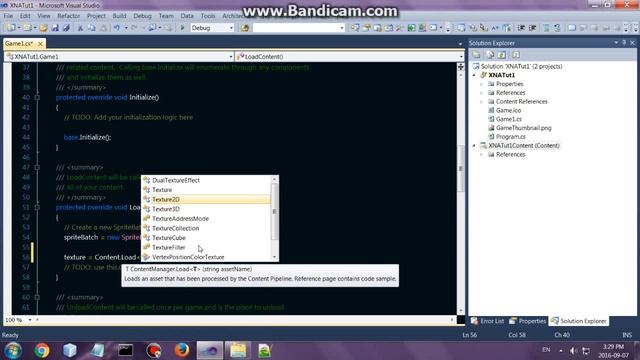
Task: Open the folder File Explorer taskbar icon
Action: tap(238, 350)
